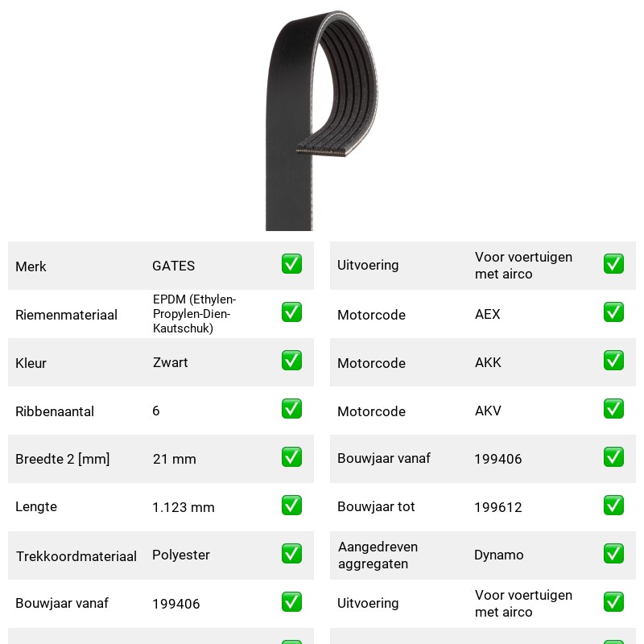644x644 pixels.
Task: Click the checkmark in Motorcode AKV row
Action: 613,409
